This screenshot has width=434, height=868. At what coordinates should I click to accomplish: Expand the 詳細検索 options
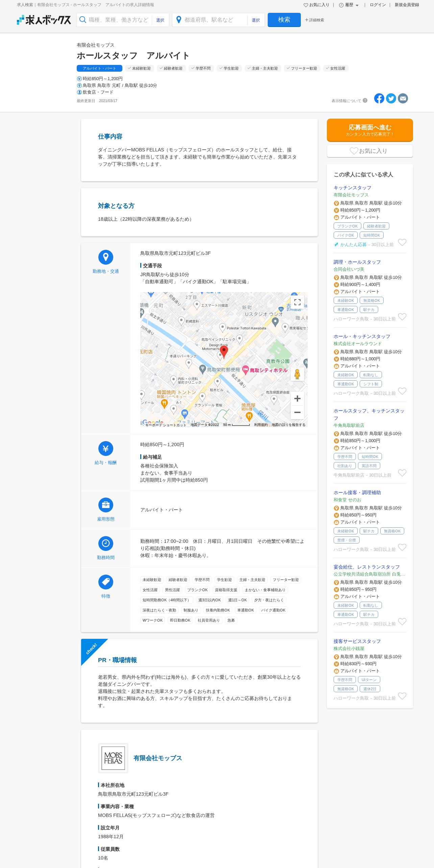(x=314, y=20)
